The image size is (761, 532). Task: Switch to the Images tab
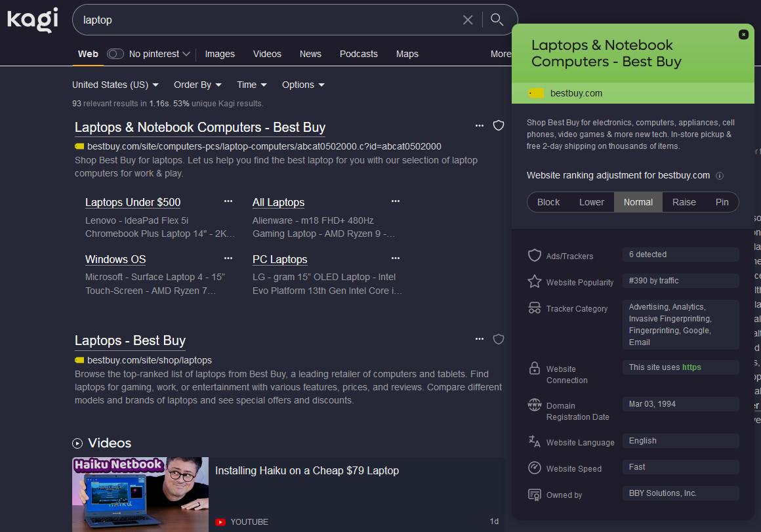pos(220,54)
